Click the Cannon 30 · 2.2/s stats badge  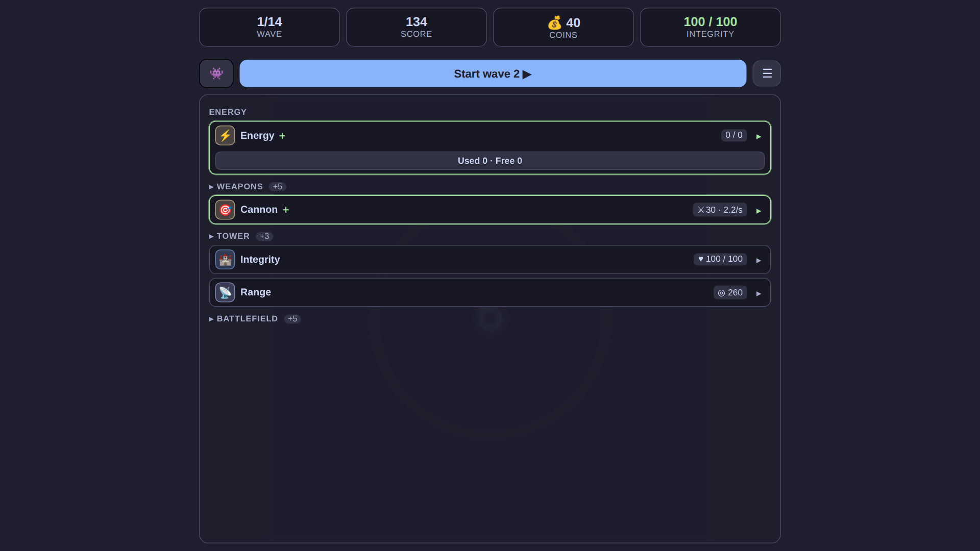click(x=720, y=210)
